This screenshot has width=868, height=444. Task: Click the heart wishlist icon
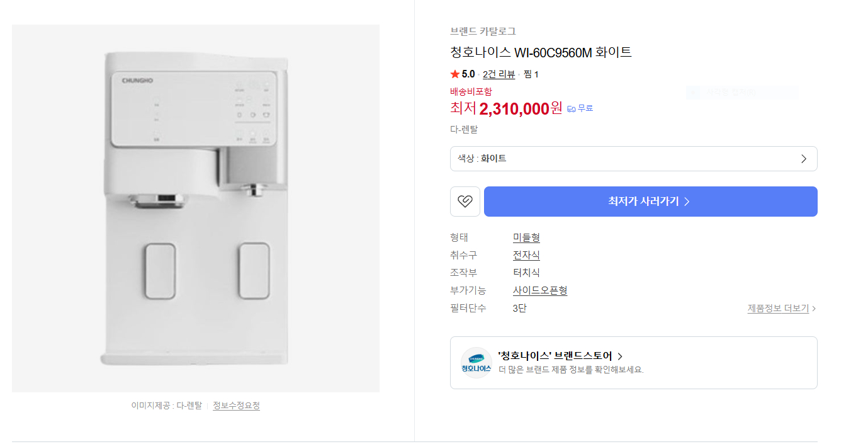pos(465,202)
